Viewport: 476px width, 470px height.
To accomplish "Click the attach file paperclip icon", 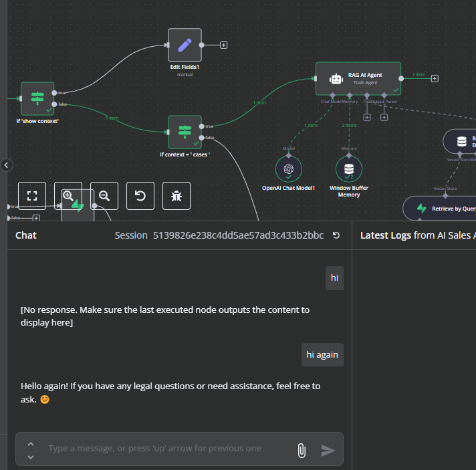I will [302, 450].
